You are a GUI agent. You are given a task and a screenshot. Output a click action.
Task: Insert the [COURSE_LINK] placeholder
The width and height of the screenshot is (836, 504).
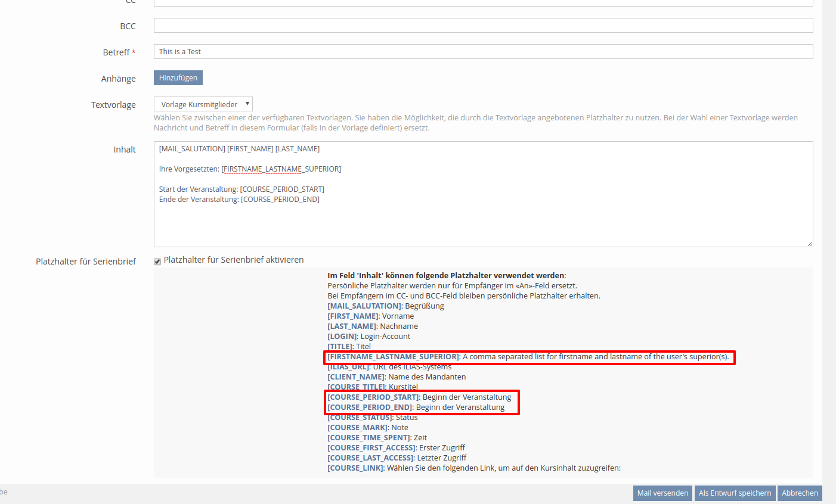[355, 468]
